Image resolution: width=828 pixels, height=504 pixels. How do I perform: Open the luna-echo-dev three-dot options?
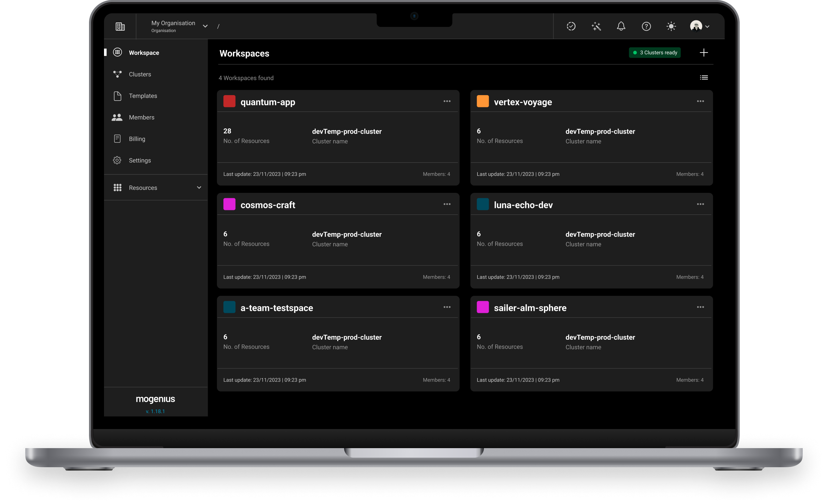point(700,204)
